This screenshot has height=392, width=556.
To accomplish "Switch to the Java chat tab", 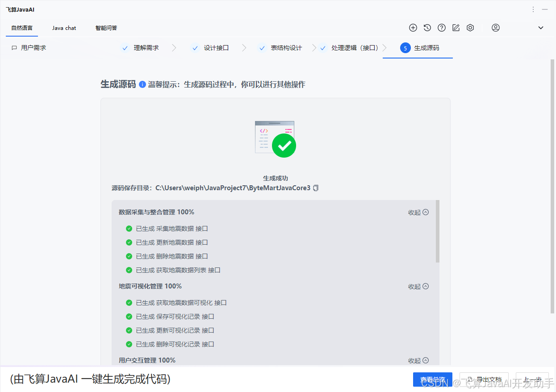I will click(64, 28).
